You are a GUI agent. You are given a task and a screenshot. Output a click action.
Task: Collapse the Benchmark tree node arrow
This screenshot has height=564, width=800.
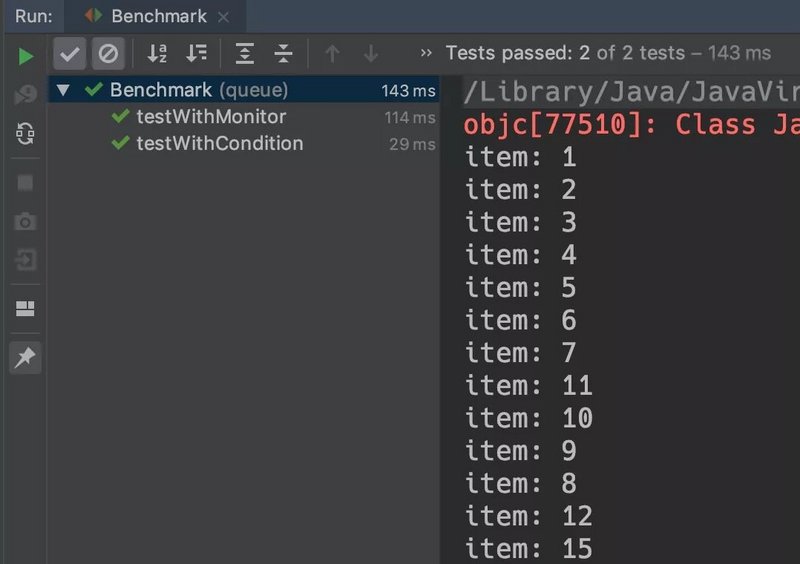point(64,90)
